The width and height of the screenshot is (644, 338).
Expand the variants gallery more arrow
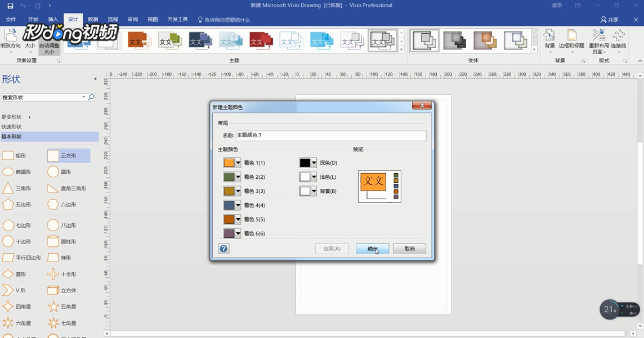534,49
